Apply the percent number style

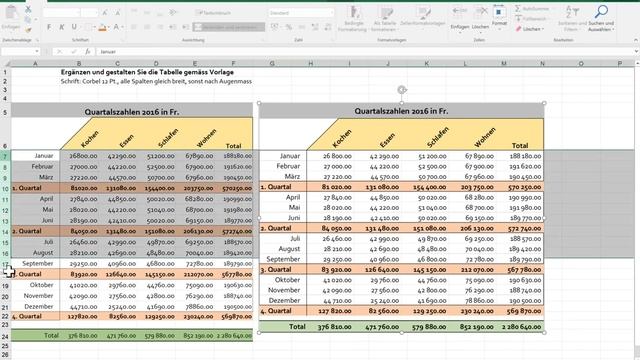pyautogui.click(x=289, y=27)
